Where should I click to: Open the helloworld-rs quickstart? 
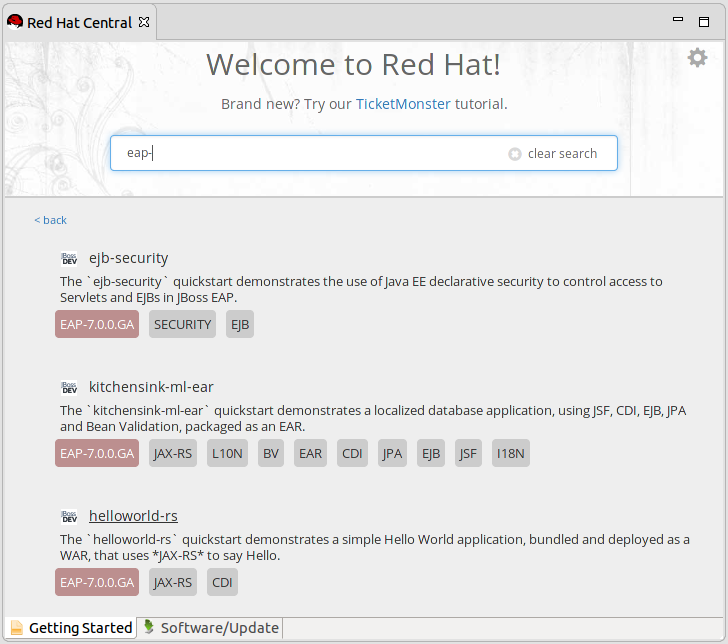tap(133, 516)
